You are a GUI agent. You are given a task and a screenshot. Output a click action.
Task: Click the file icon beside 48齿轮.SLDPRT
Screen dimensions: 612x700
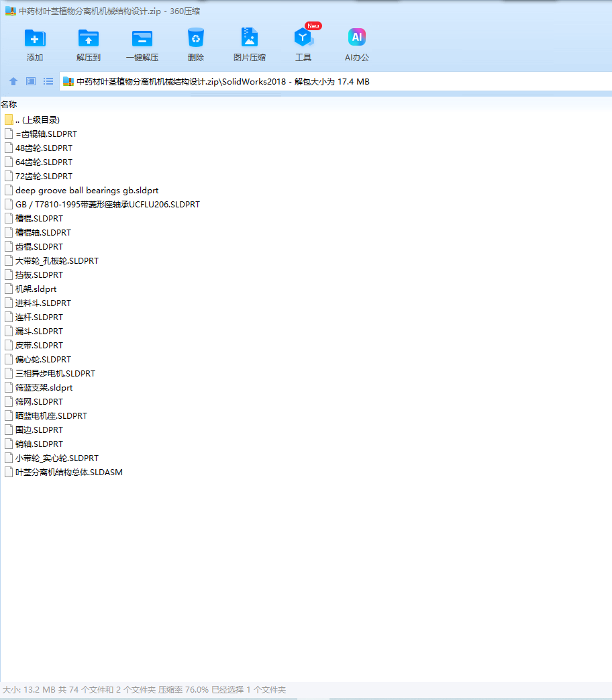click(x=9, y=148)
